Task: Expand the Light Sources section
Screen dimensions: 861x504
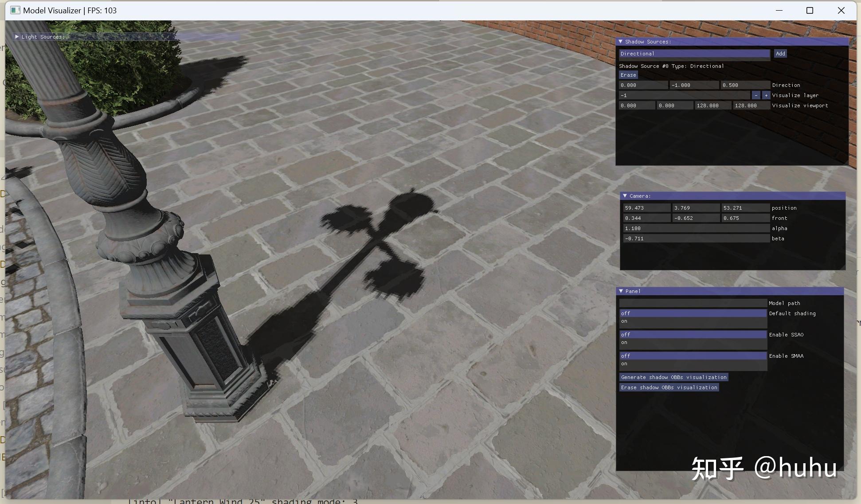Action: [16, 37]
